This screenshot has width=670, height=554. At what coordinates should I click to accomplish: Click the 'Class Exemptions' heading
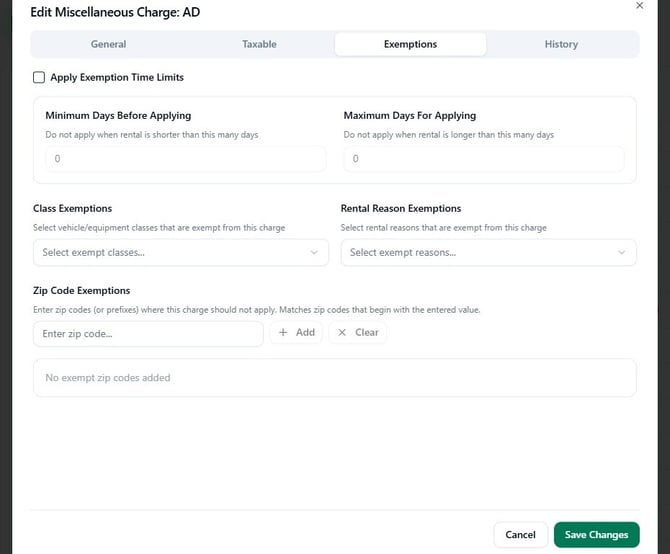tap(73, 208)
